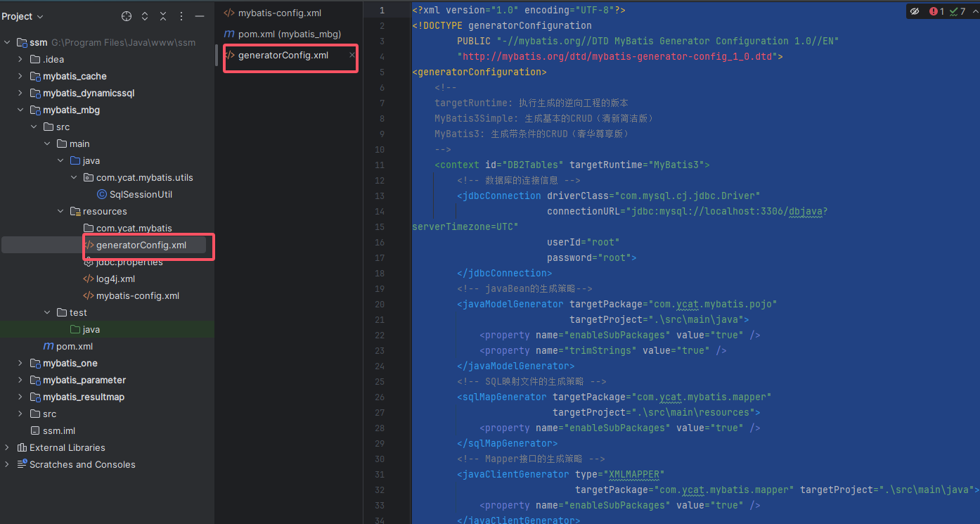Click the driverClass value com.mysql.cj.jdbc.Driver
This screenshot has width=980, height=524.
tap(688, 196)
